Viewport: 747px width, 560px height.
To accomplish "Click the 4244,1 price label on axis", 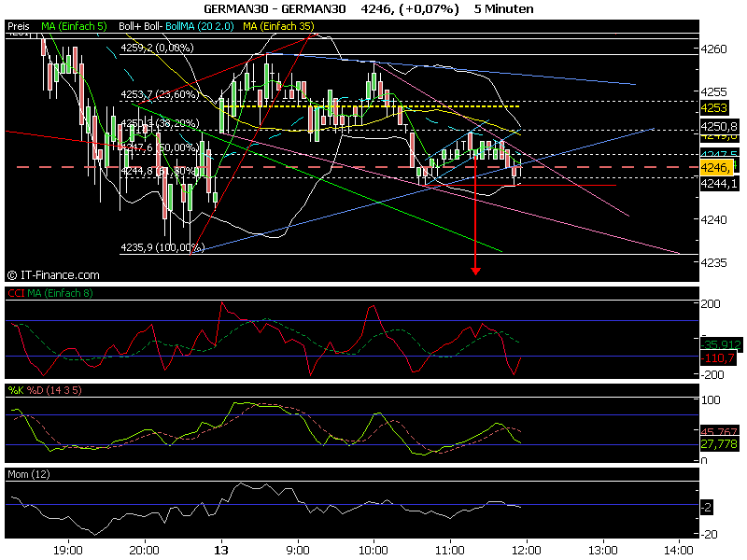I will pos(719,183).
